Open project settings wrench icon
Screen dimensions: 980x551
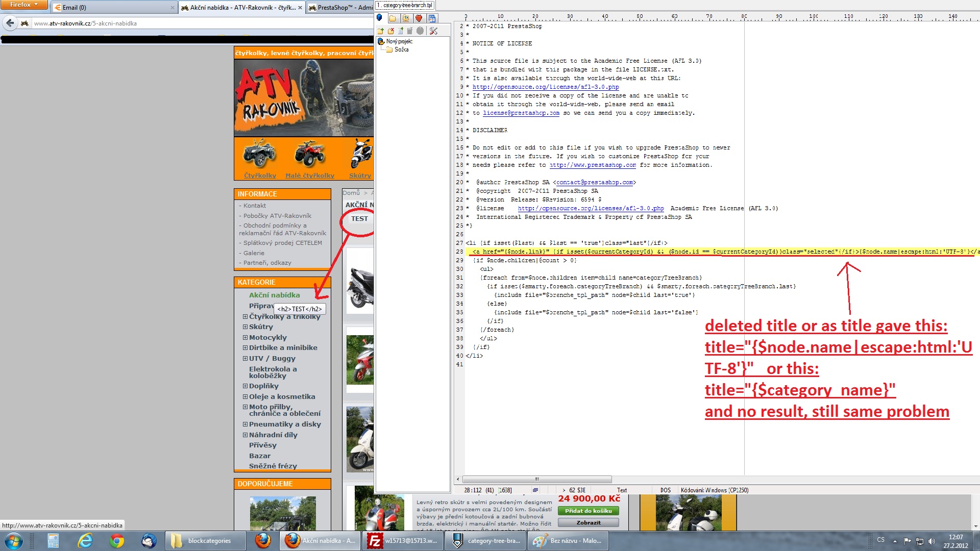[x=433, y=31]
